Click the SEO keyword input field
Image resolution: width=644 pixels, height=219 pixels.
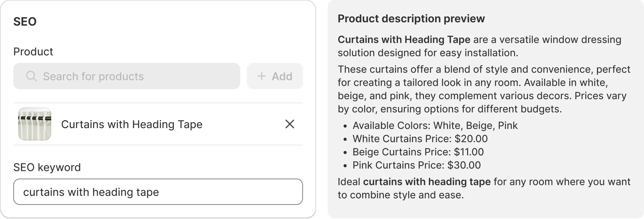point(158,192)
